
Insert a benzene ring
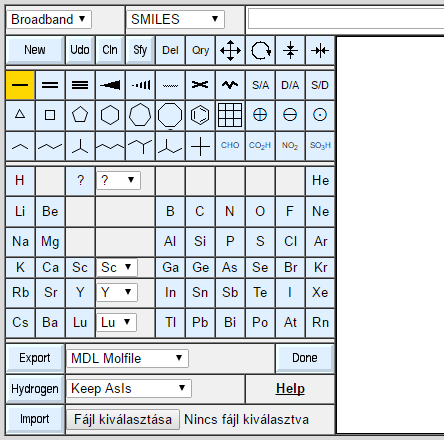(x=200, y=115)
